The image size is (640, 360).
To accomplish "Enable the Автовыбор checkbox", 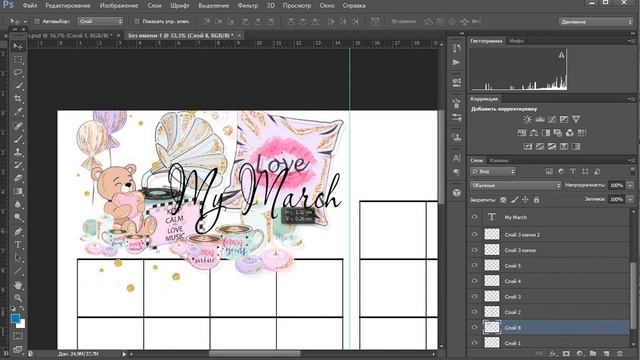I will tap(37, 21).
